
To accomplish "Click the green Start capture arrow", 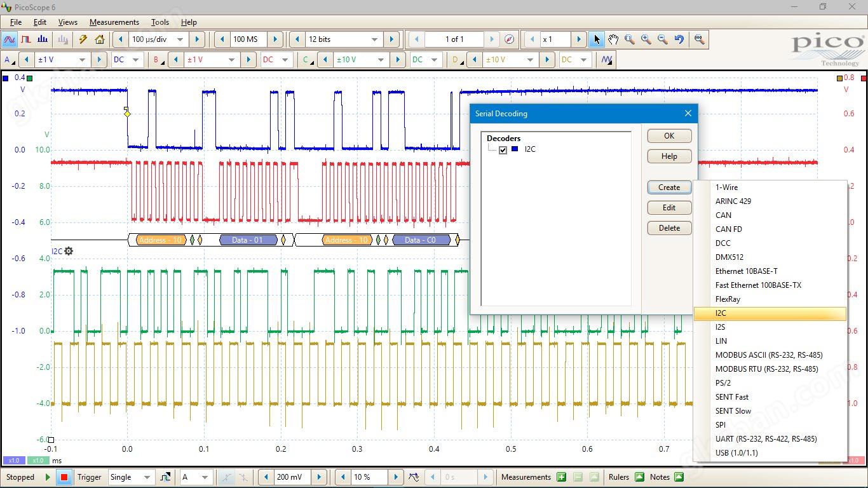I will (48, 477).
